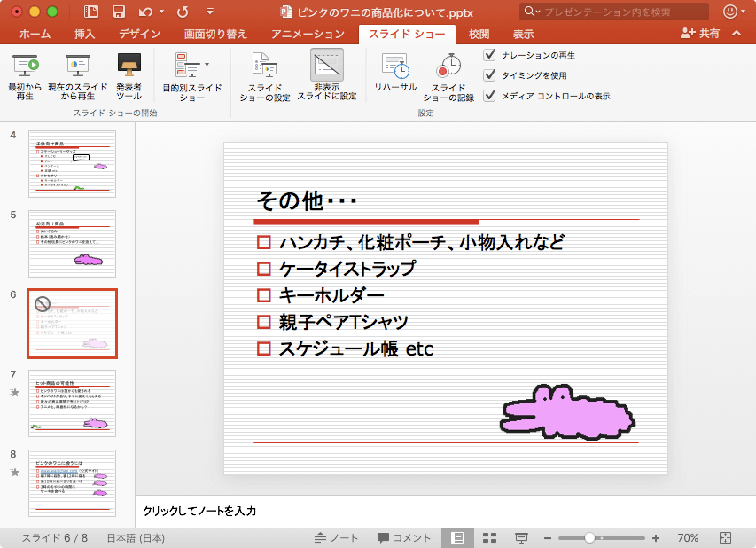Click the sidebar/file layout icon in title bar

(90, 12)
